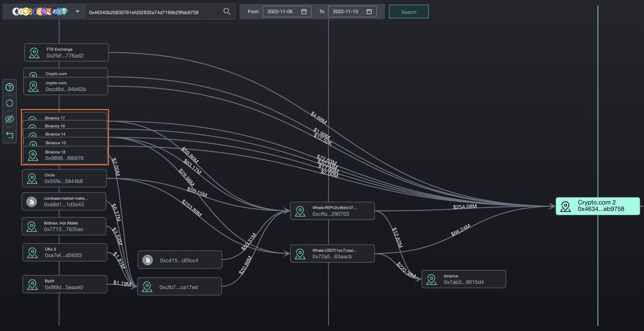Screen dimensions: 644x331
Task: Select the OKx 3 node
Action: [x=65, y=252]
